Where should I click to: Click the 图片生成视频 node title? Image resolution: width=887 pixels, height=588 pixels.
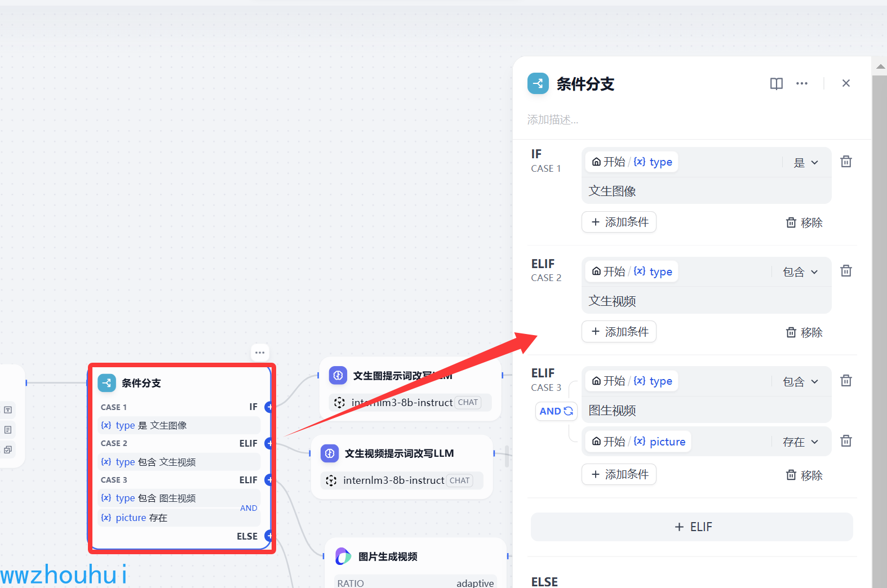tap(388, 556)
